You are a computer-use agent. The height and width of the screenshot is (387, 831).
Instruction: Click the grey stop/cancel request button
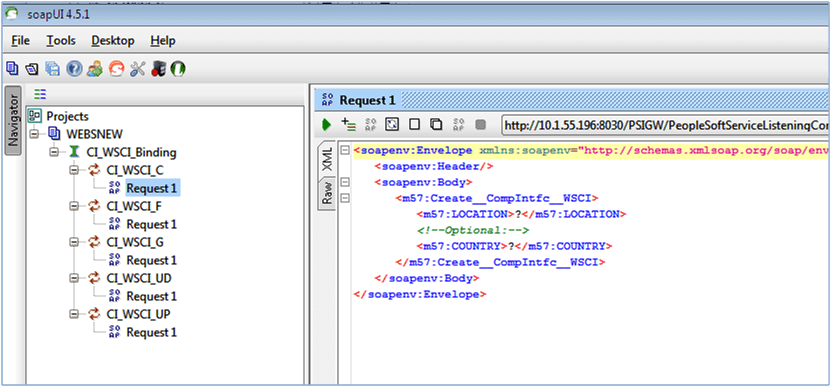click(x=480, y=125)
